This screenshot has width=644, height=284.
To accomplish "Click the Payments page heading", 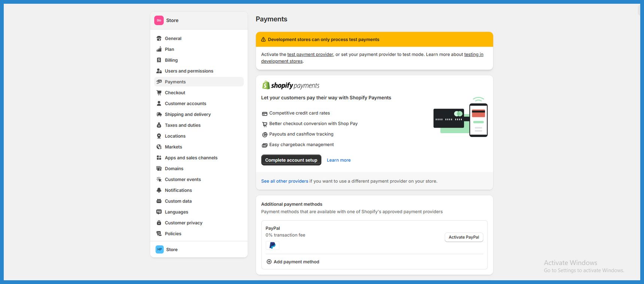I will pyautogui.click(x=271, y=19).
